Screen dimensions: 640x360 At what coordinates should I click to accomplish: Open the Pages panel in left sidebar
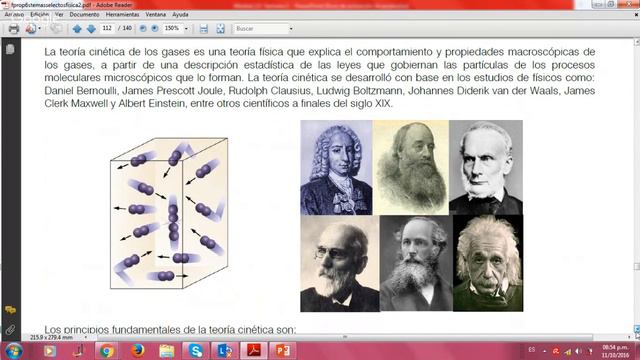(10, 49)
